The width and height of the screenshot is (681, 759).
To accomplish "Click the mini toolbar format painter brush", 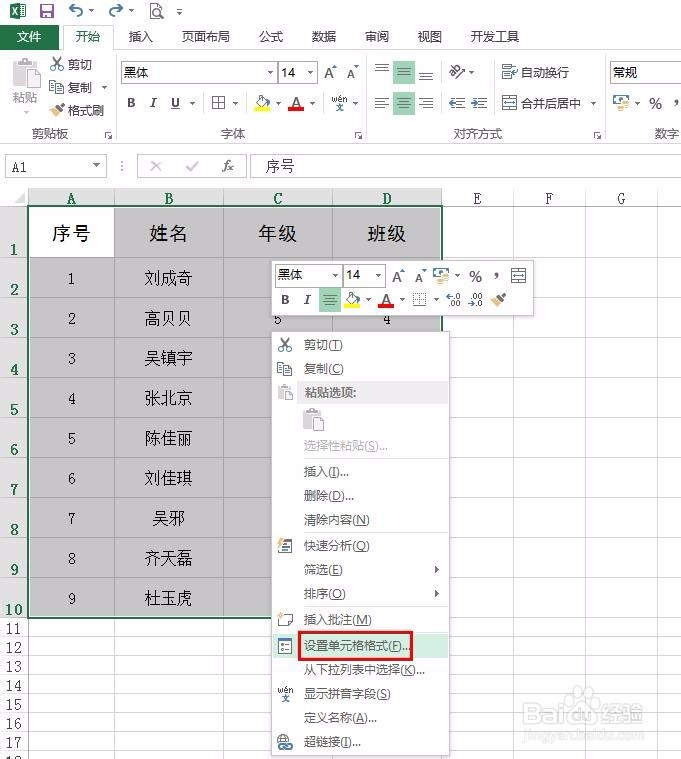I will coord(498,300).
